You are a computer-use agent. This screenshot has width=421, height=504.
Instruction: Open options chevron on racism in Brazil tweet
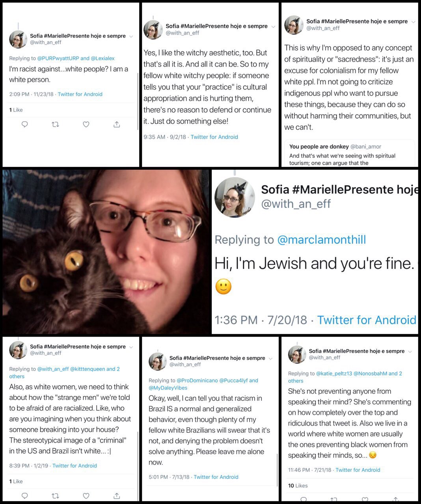270,358
